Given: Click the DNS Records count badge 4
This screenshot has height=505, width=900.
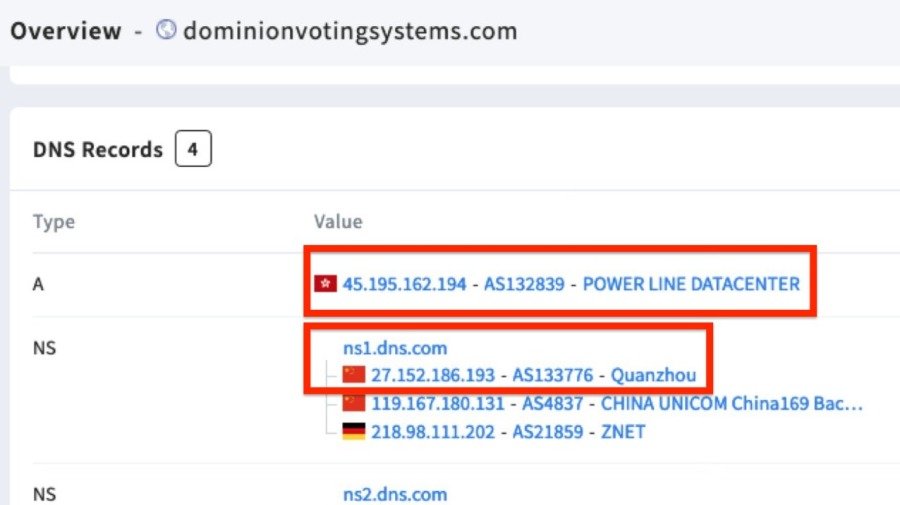Looking at the screenshot, I should coord(193,149).
